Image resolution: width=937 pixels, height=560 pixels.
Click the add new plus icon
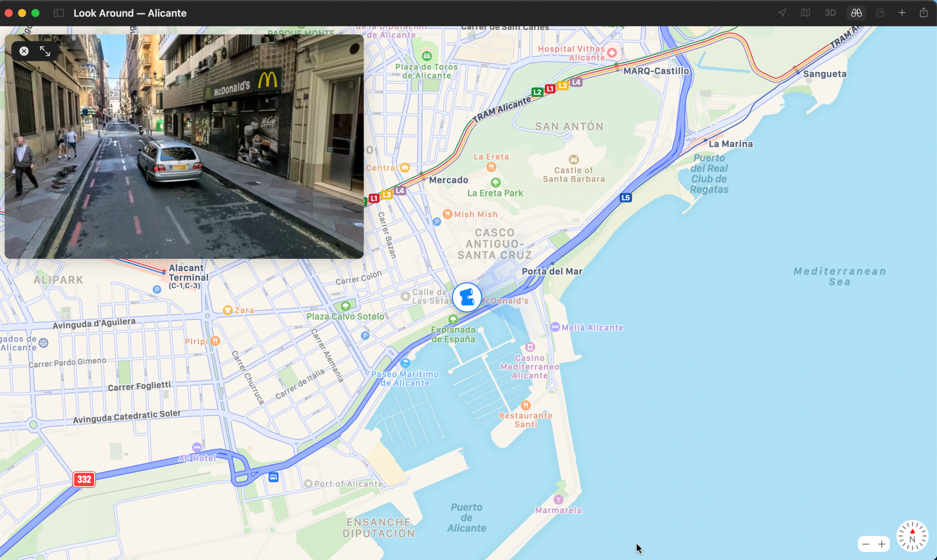(x=902, y=13)
